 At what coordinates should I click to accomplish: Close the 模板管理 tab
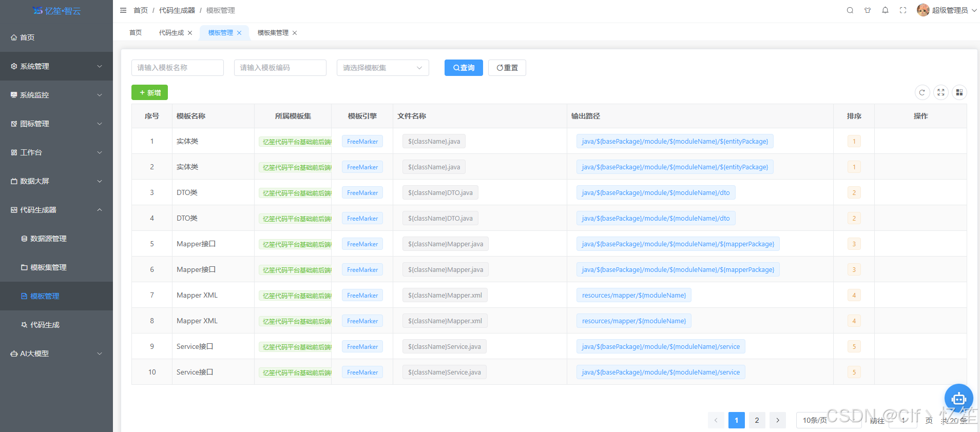point(239,33)
